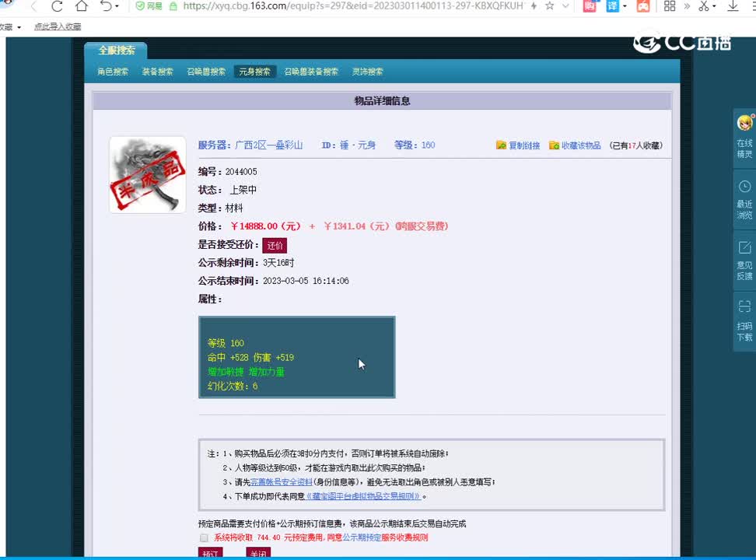Click the CC直播 logo
This screenshot has width=756, height=560.
pos(682,43)
